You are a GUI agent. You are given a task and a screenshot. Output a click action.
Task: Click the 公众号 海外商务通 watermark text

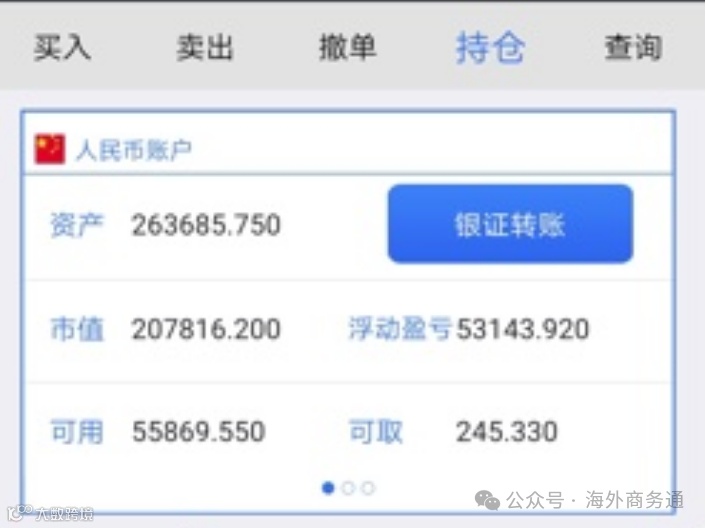(x=595, y=501)
